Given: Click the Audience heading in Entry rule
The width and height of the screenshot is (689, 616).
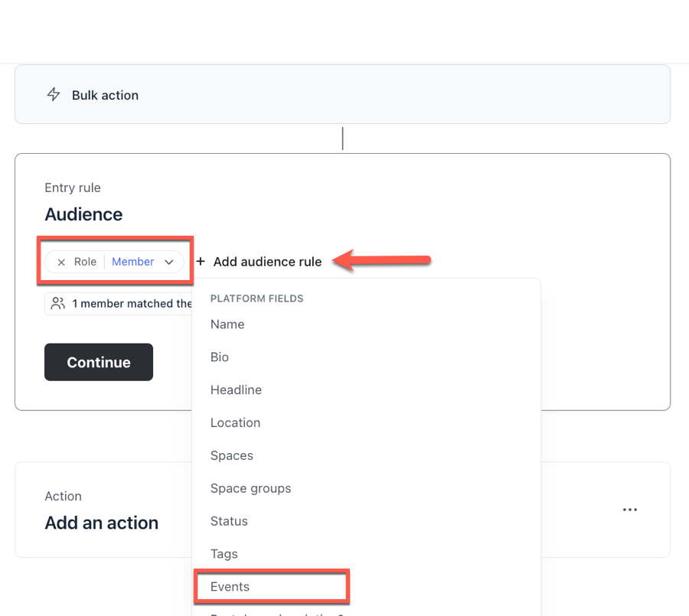Looking at the screenshot, I should pyautogui.click(x=83, y=214).
